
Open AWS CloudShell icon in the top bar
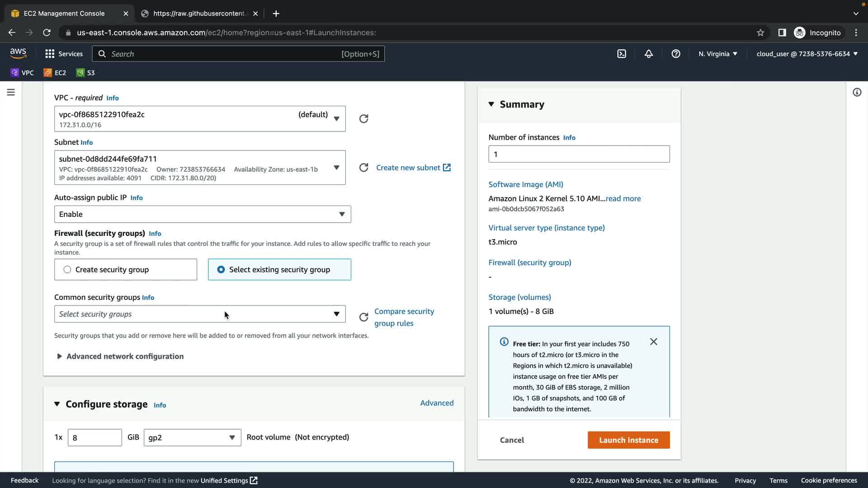[x=622, y=54]
